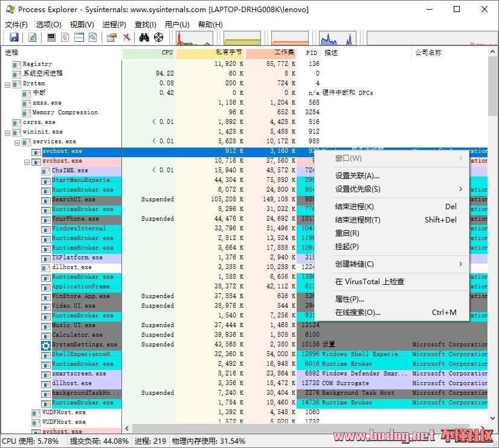
Task: Click the binoculars Find Handle icon
Action: point(145,37)
